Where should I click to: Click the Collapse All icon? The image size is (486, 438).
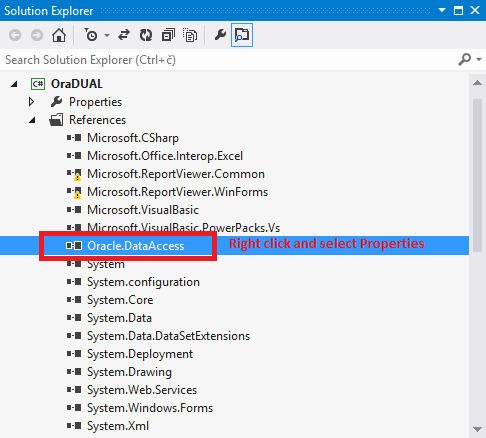tap(168, 35)
